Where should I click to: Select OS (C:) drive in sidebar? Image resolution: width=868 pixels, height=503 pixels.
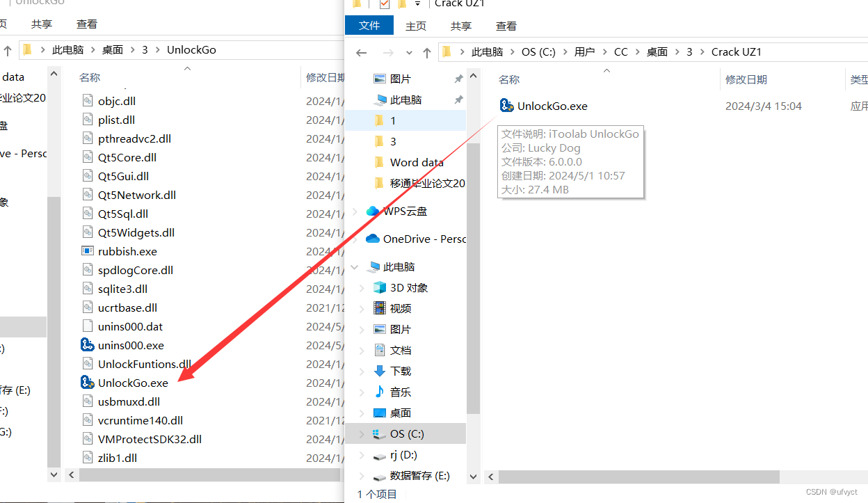[407, 433]
